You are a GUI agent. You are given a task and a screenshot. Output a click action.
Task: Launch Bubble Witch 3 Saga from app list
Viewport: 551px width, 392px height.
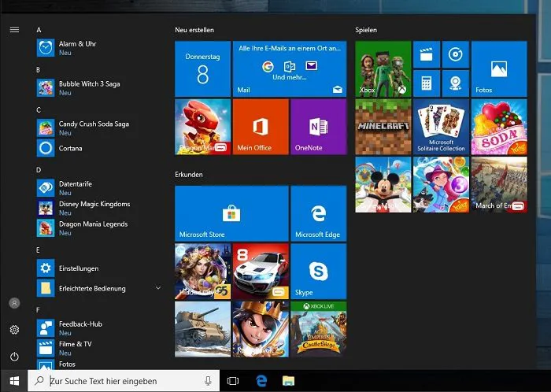pos(98,88)
